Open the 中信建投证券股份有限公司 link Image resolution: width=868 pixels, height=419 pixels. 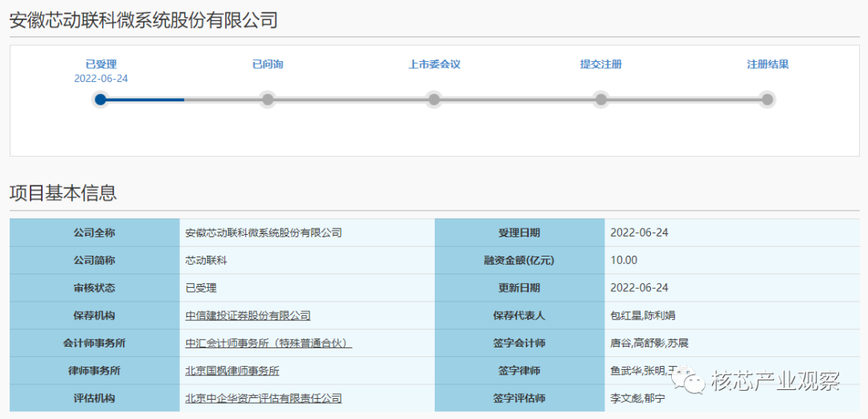pyautogui.click(x=248, y=316)
